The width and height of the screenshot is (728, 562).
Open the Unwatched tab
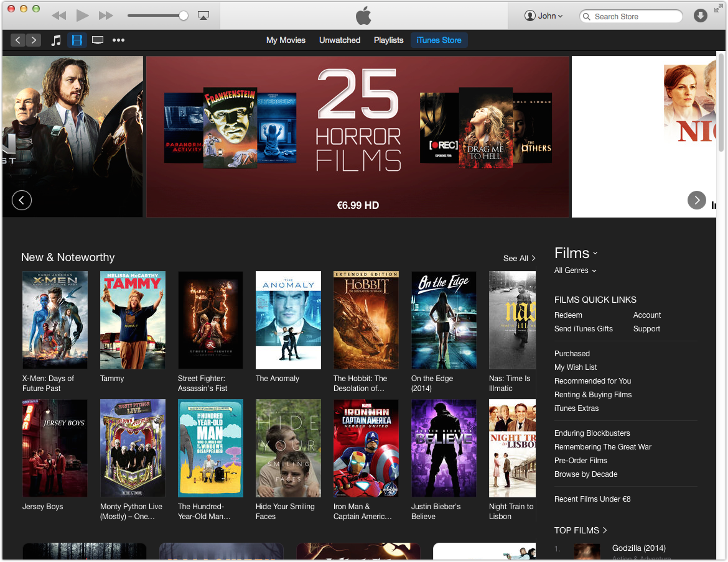[339, 40]
